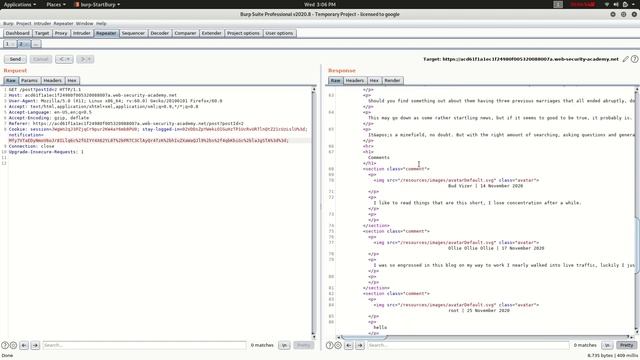Show request Hex view
This screenshot has height=360, width=640.
pos(72,80)
